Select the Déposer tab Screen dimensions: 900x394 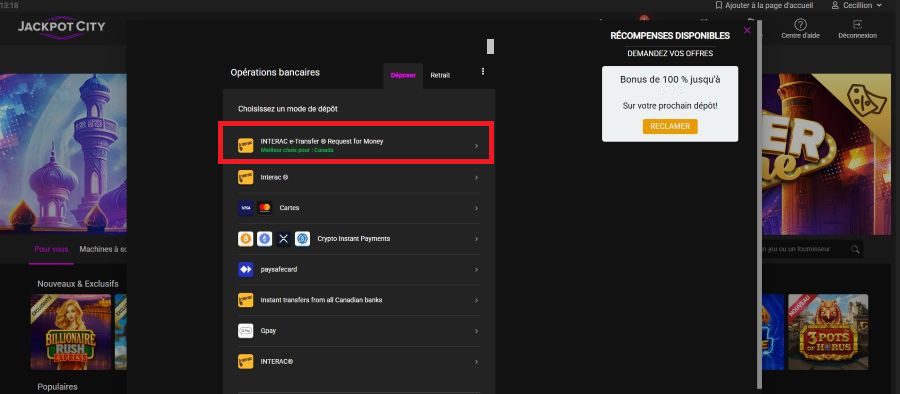[x=403, y=75]
